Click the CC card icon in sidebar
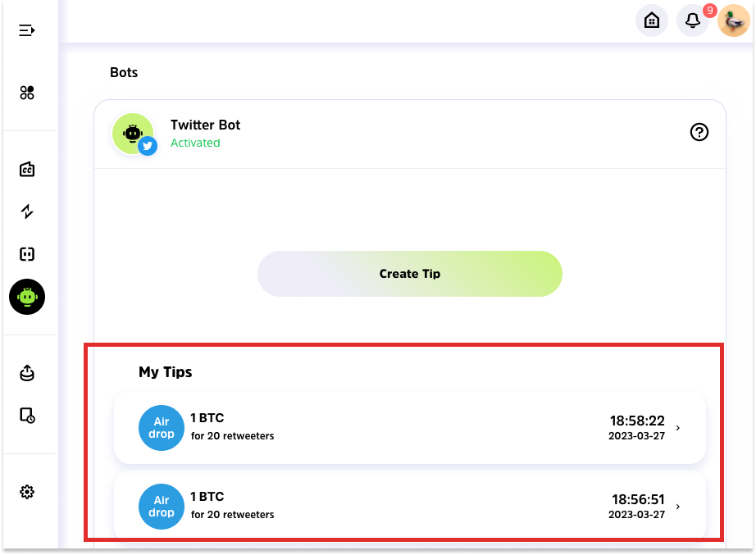The height and width of the screenshot is (555, 756). (27, 170)
